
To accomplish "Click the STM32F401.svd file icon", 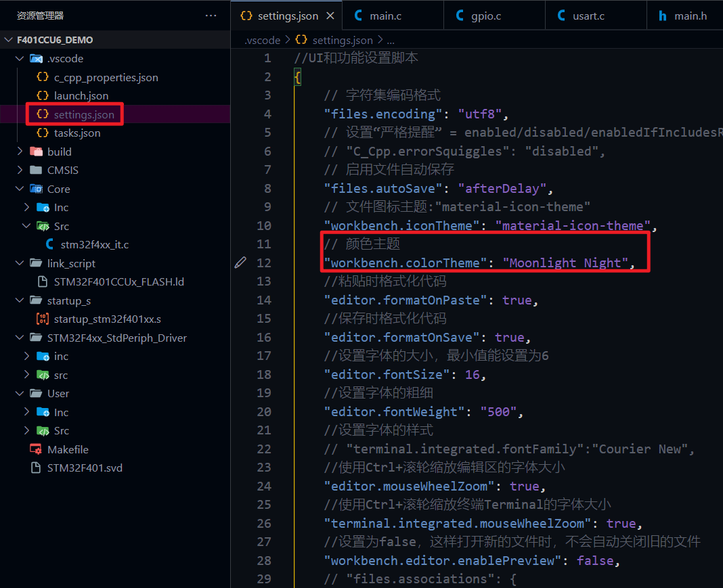I will [x=35, y=468].
